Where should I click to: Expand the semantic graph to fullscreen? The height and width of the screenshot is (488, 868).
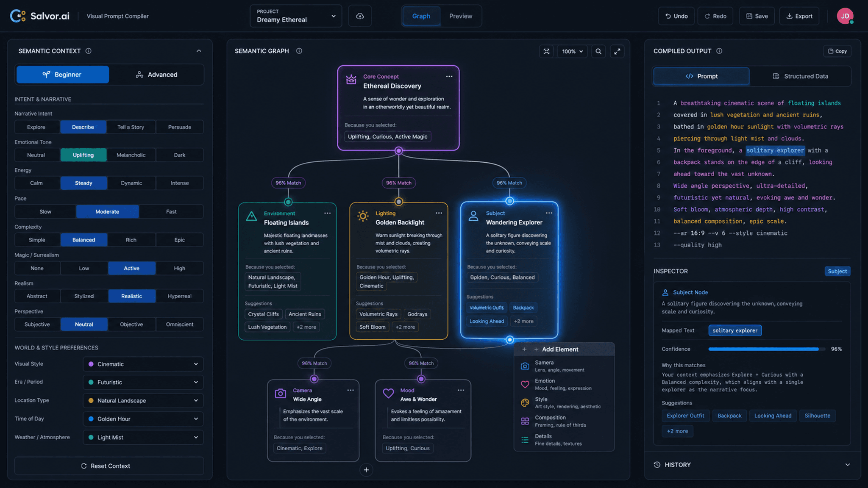(x=618, y=51)
